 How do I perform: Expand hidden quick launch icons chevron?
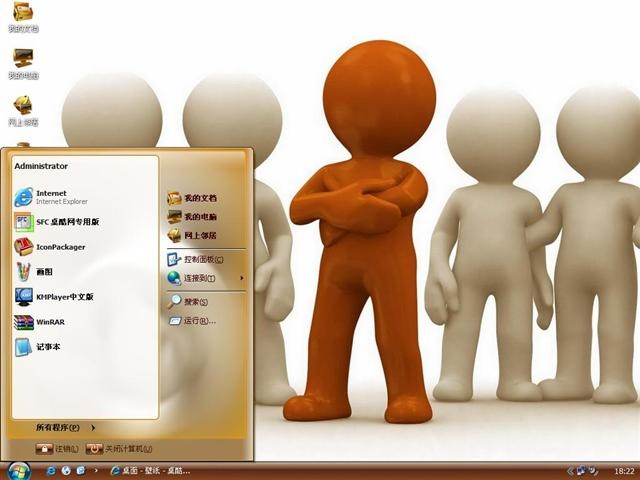95,470
